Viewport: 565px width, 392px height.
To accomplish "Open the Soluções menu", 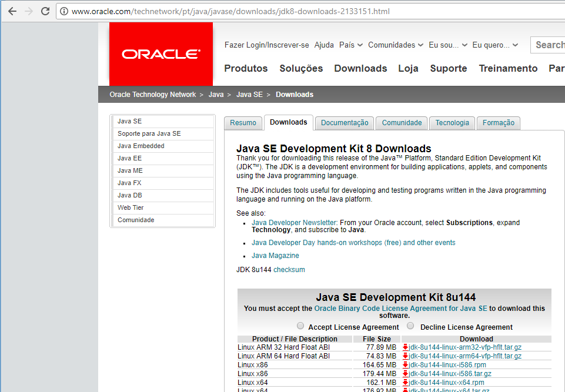I will (x=301, y=68).
